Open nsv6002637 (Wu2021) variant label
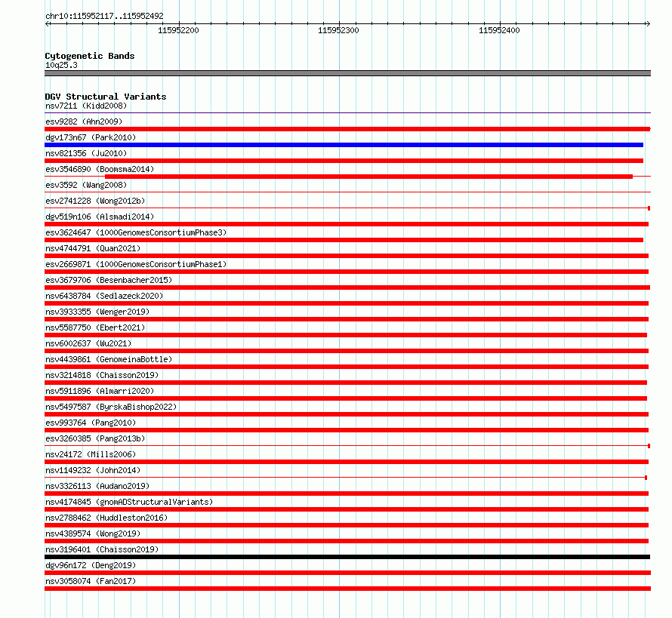 coord(88,343)
